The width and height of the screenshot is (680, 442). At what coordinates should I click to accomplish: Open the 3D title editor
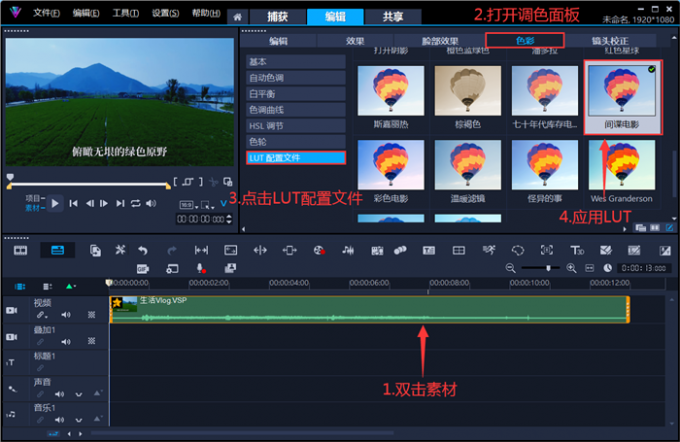pyautogui.click(x=577, y=250)
